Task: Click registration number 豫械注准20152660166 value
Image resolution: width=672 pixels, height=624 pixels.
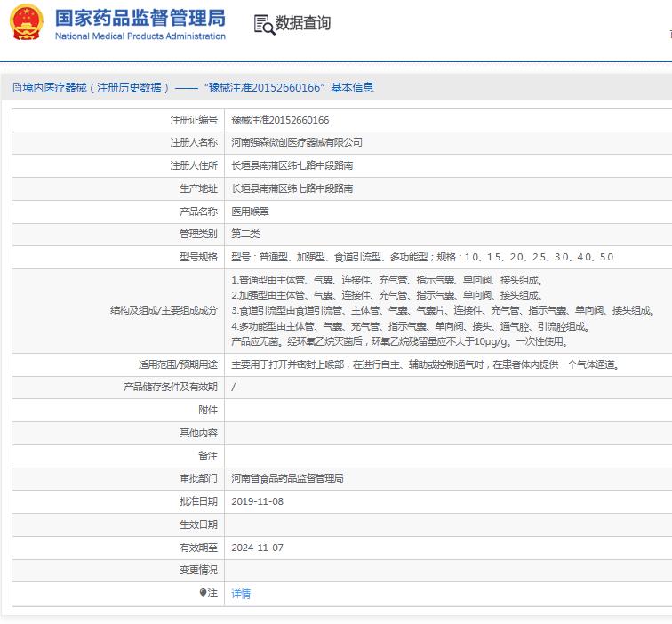Action: coord(280,120)
